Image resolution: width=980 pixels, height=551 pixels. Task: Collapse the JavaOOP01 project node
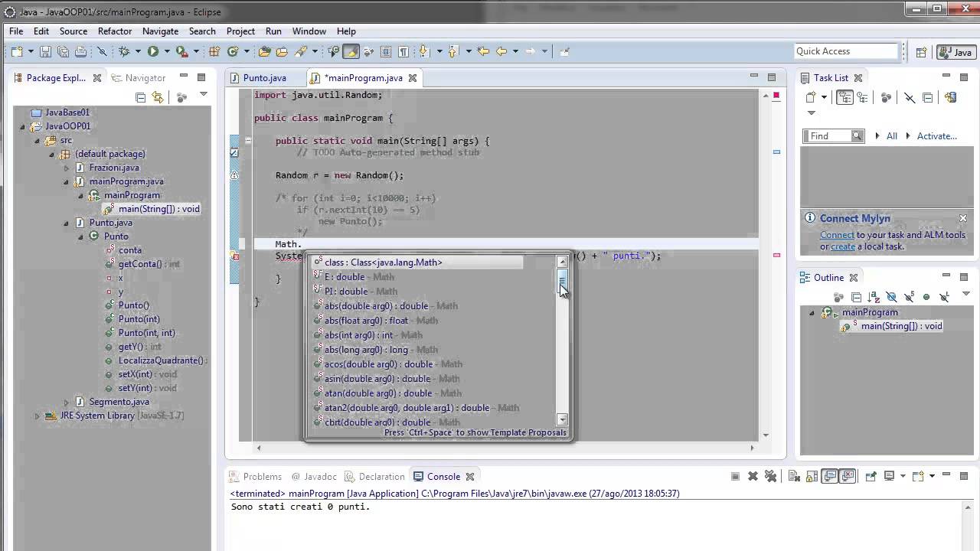pos(23,126)
